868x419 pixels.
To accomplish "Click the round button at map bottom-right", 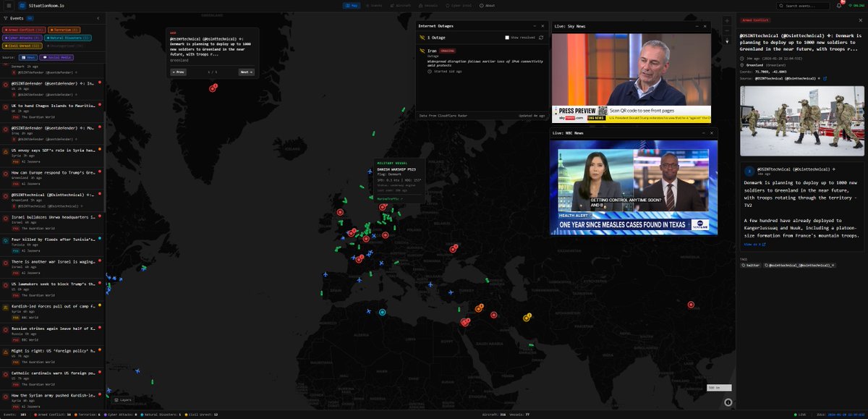I will [x=728, y=402].
